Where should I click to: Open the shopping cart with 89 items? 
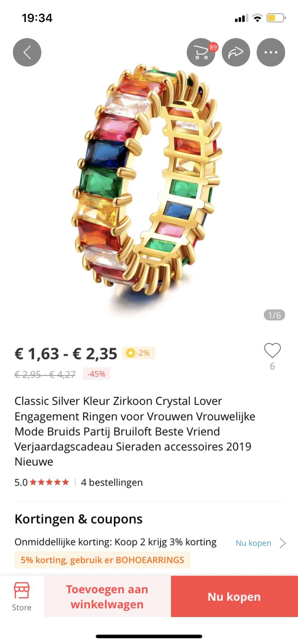201,52
